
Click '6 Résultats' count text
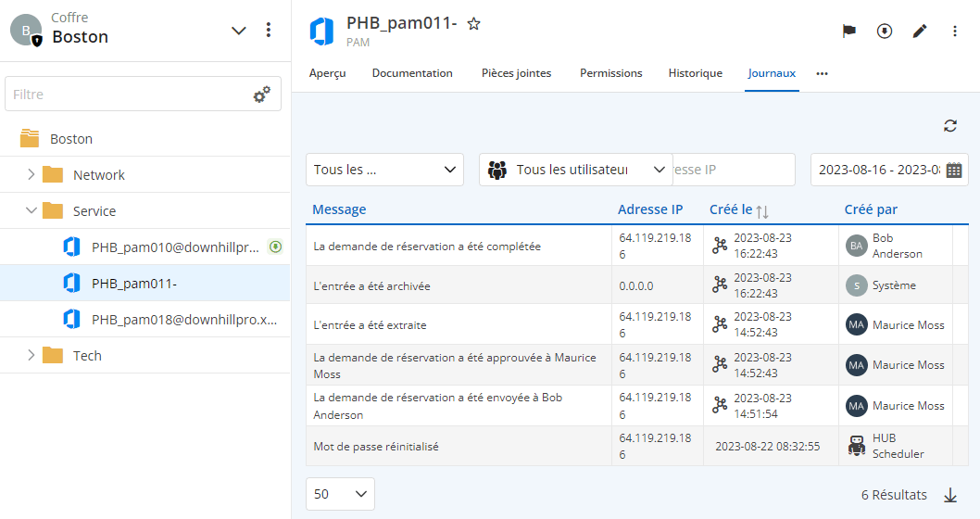pos(894,495)
